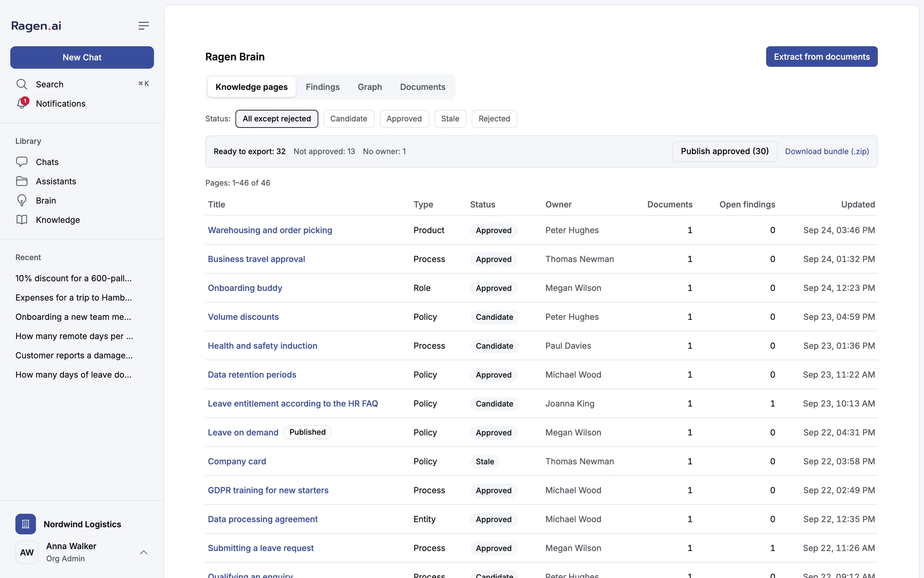Click 'Ready to export: 32' summary
This screenshot has width=924, height=578.
[x=249, y=151]
